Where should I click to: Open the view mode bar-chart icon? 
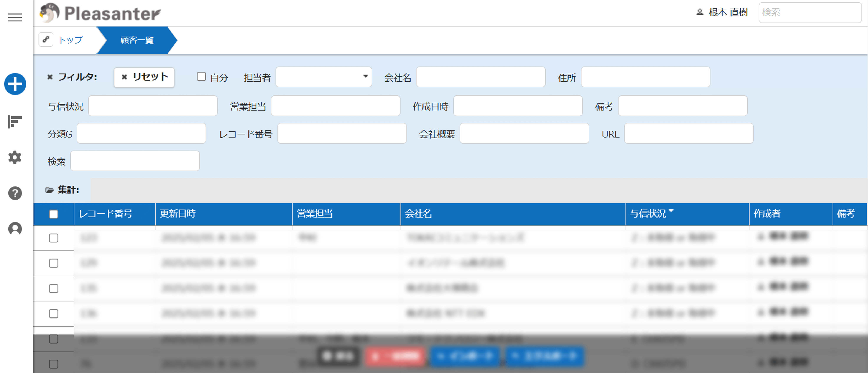point(15,121)
